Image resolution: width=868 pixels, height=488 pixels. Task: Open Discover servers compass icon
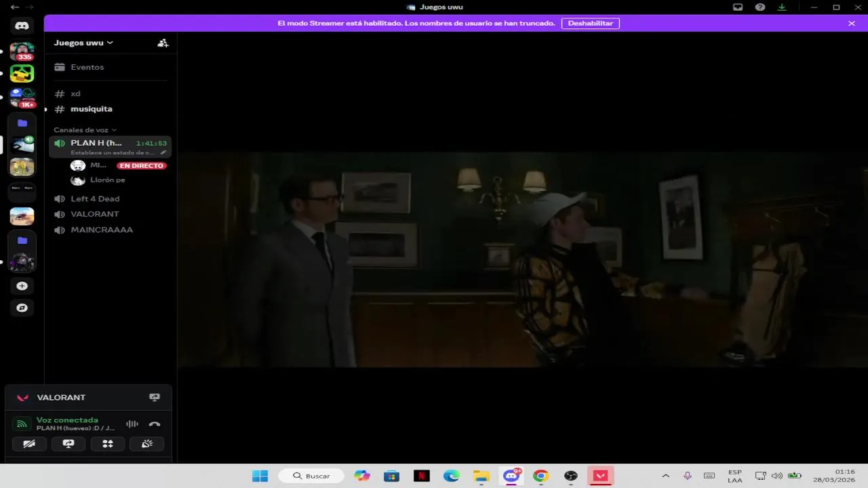pos(22,308)
